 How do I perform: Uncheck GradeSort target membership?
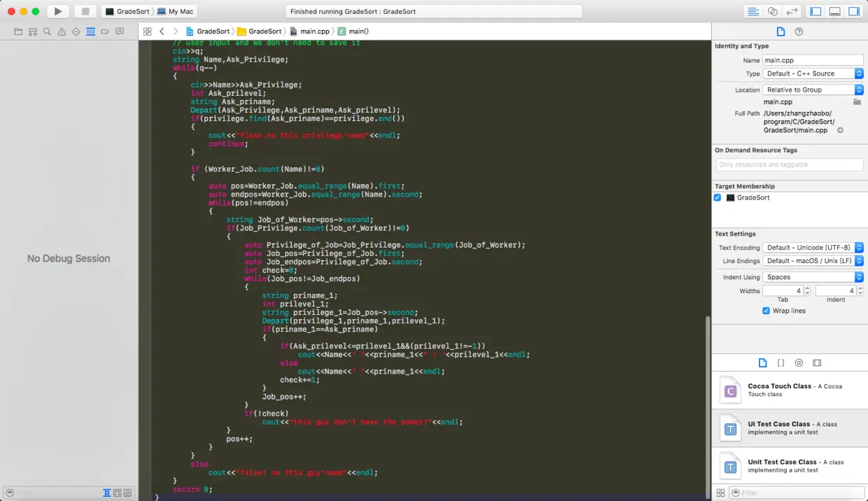point(717,198)
